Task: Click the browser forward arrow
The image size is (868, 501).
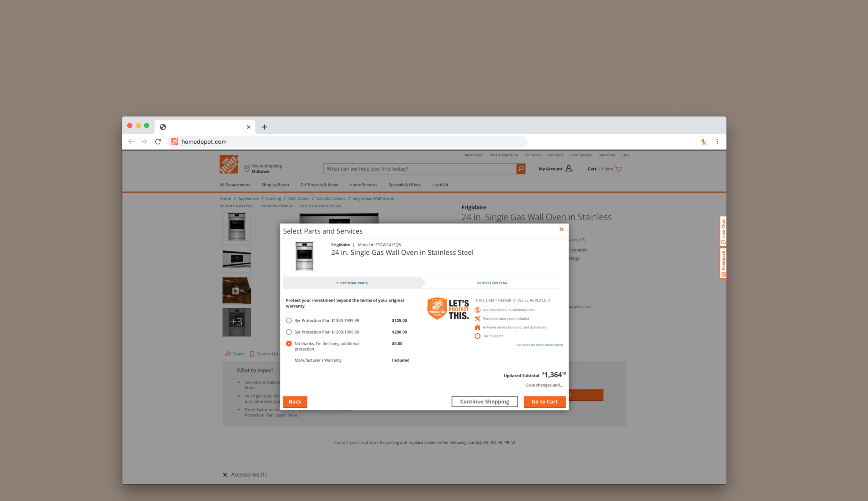Action: pyautogui.click(x=144, y=142)
